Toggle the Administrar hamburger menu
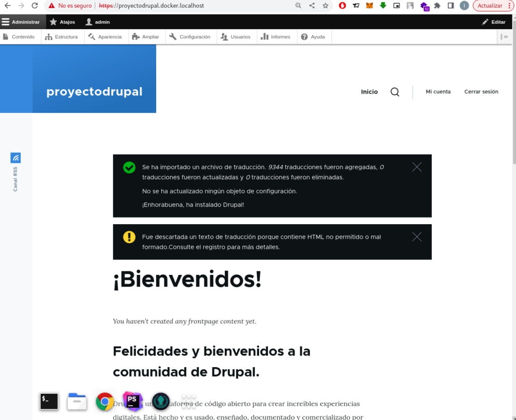 [20, 22]
